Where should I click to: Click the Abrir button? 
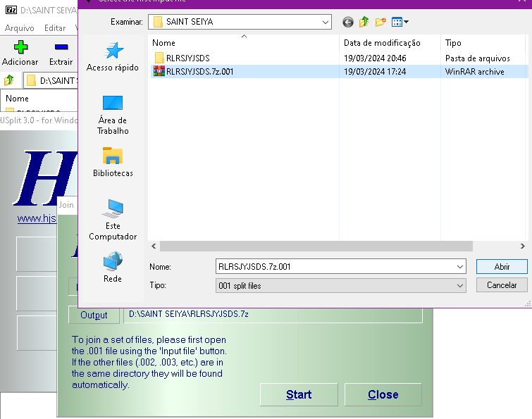pos(502,267)
